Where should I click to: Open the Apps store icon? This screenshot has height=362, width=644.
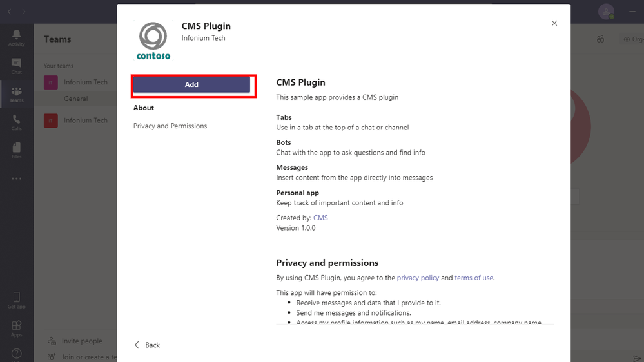(16, 329)
